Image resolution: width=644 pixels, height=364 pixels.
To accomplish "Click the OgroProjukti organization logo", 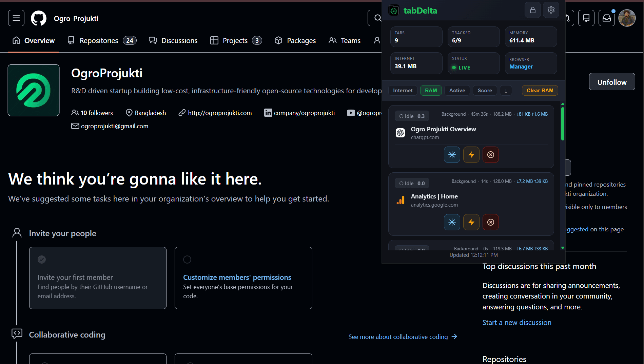I will click(x=34, y=90).
